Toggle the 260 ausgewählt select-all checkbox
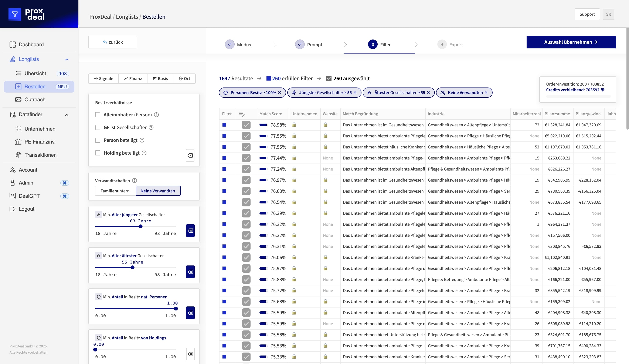Viewport: 629px width, 364px height. (x=329, y=78)
